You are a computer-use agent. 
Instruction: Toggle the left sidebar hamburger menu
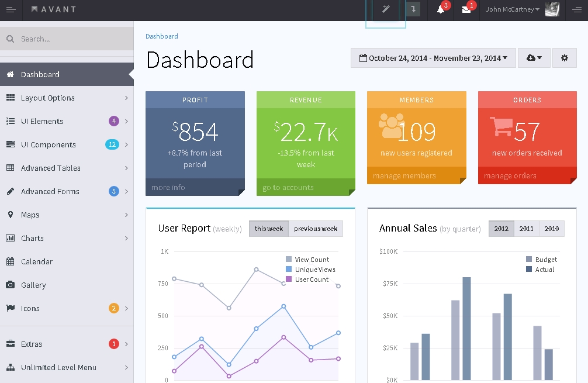coord(11,9)
